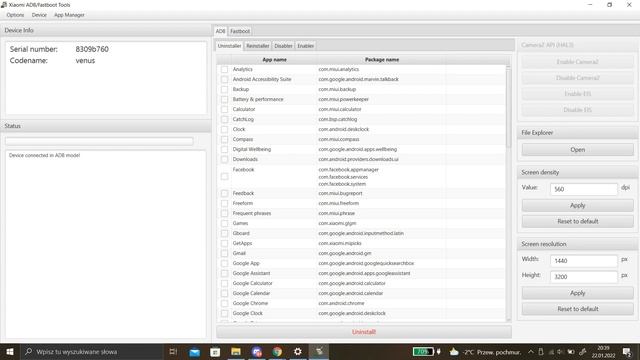Select the Frequent phrases row name
The width and height of the screenshot is (640, 360).
click(x=251, y=213)
